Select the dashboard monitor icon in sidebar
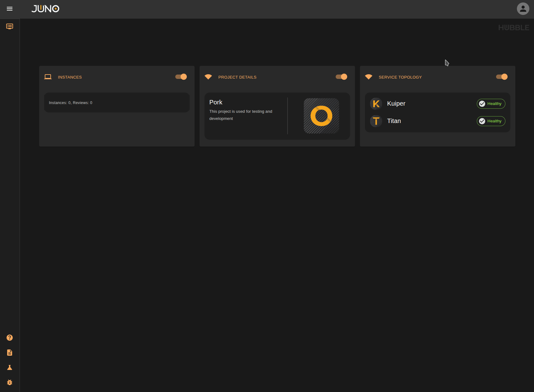534x392 pixels. click(x=10, y=26)
